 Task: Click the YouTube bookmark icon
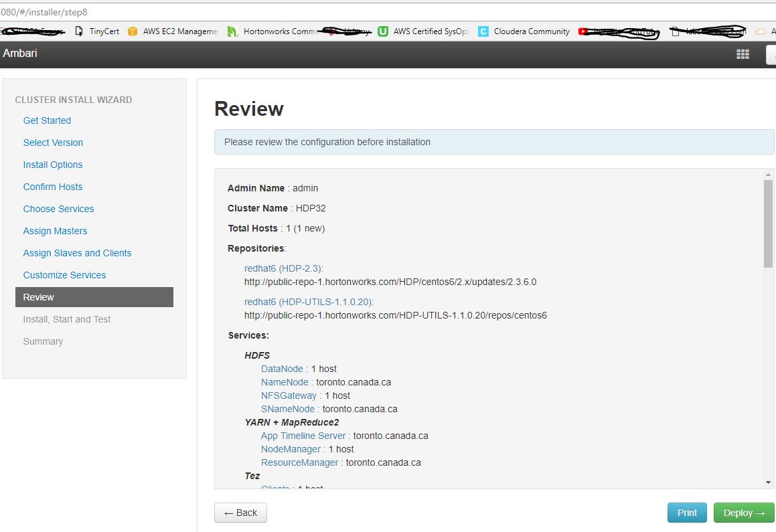583,31
